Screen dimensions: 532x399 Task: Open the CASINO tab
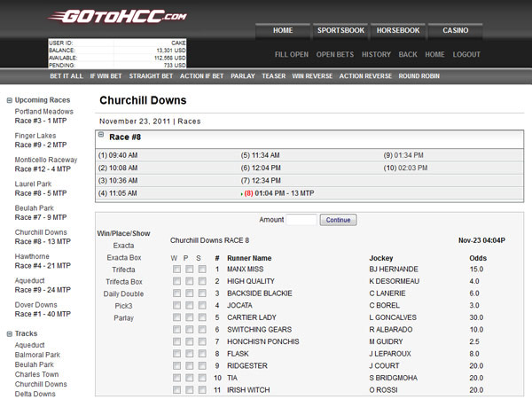(x=456, y=30)
